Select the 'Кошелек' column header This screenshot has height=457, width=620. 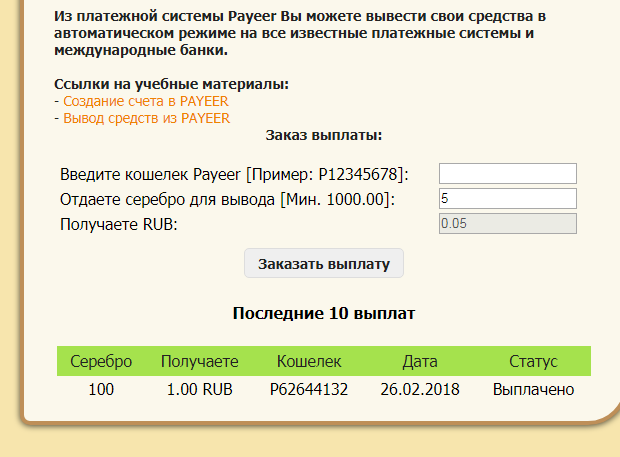pyautogui.click(x=309, y=361)
